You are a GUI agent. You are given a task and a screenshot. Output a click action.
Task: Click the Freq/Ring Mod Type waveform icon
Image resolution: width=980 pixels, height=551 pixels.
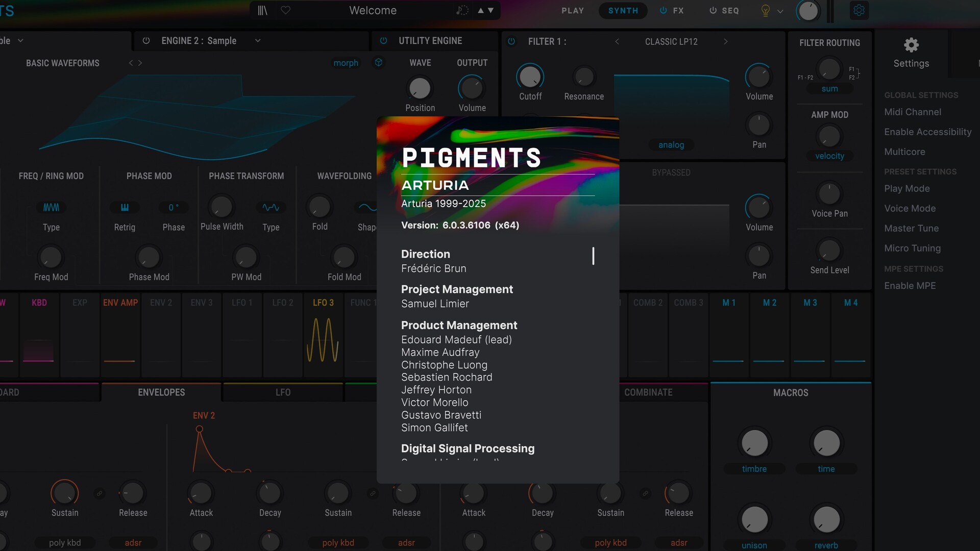pos(51,208)
